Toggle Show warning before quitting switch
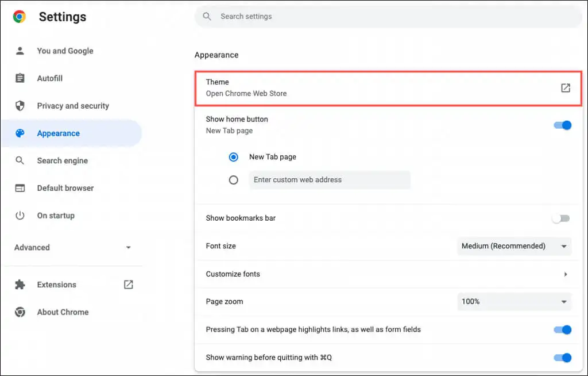This screenshot has height=376, width=588. (x=563, y=358)
